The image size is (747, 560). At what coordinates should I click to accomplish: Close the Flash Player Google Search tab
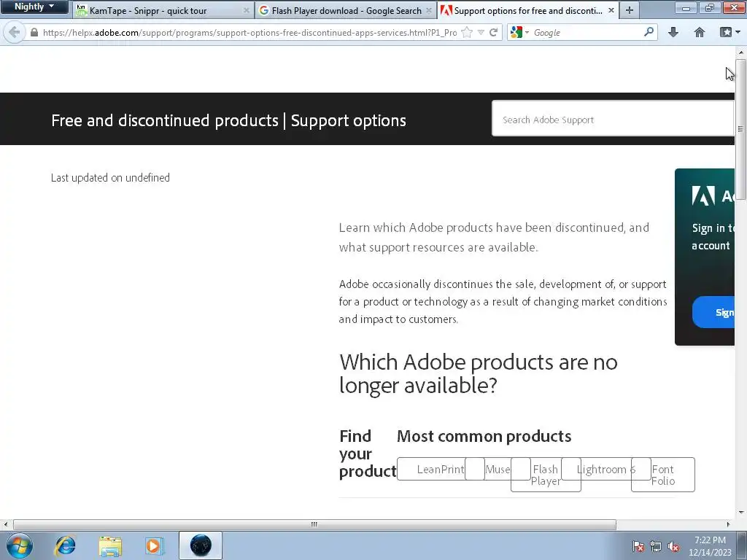point(429,10)
